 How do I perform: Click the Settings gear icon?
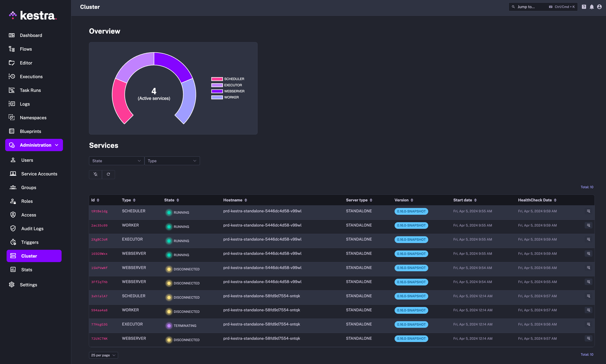click(12, 285)
